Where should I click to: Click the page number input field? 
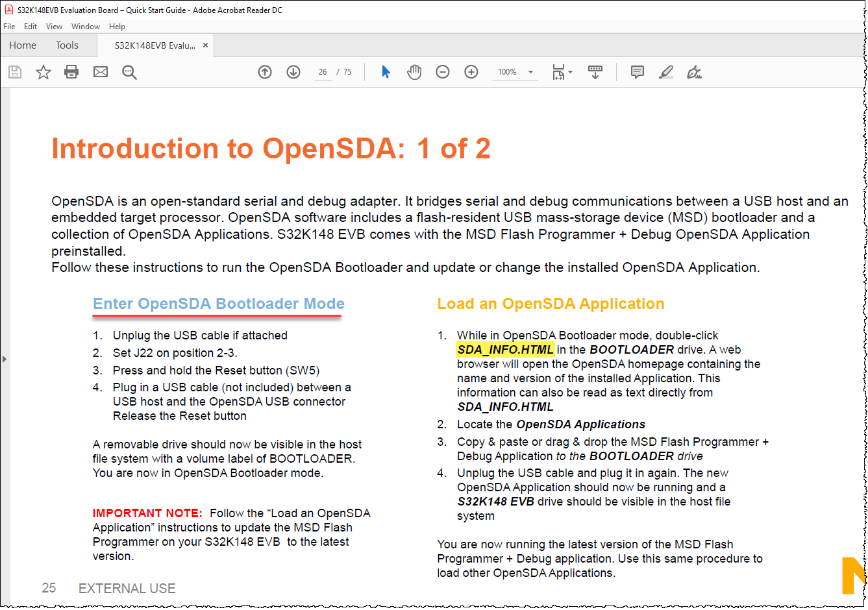pos(323,72)
